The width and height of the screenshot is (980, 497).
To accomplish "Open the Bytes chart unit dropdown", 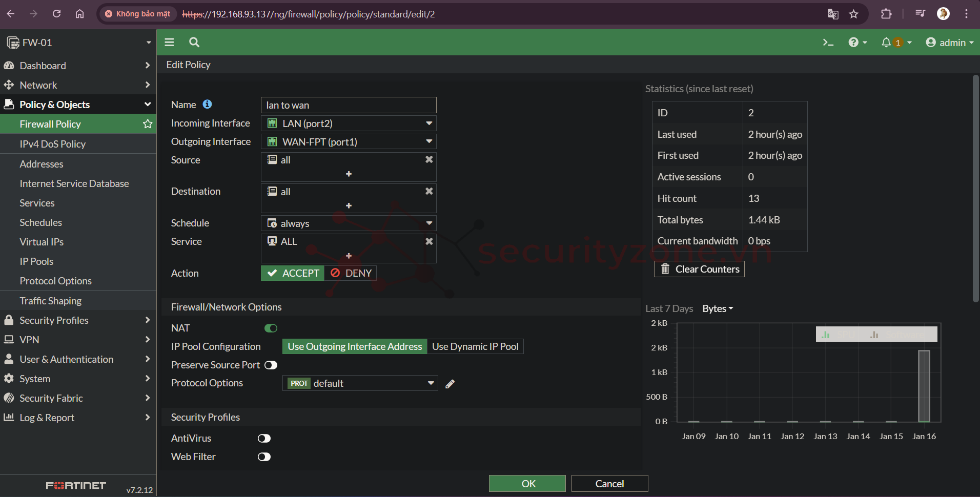I will click(x=718, y=309).
